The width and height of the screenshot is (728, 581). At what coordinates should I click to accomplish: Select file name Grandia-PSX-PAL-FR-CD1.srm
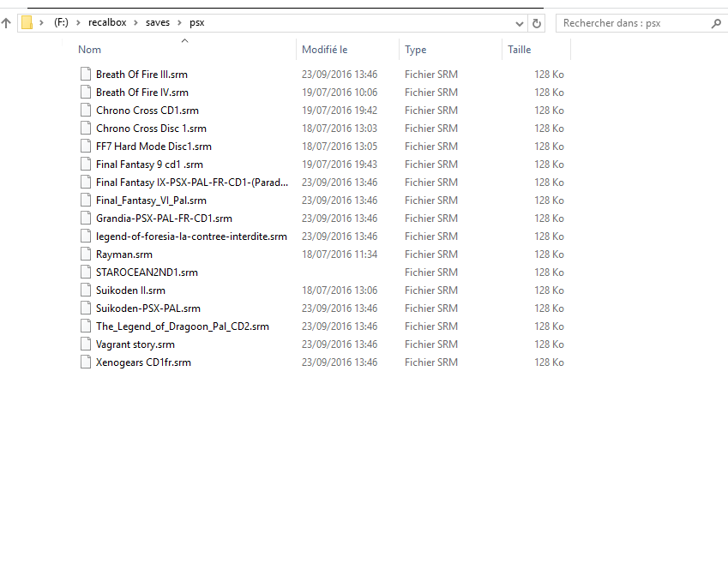tap(164, 219)
